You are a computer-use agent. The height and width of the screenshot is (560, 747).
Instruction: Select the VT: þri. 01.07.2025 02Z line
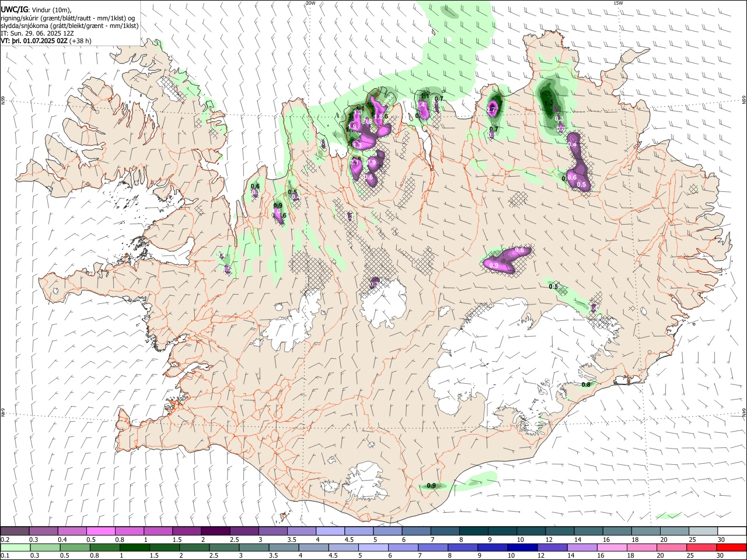point(34,41)
